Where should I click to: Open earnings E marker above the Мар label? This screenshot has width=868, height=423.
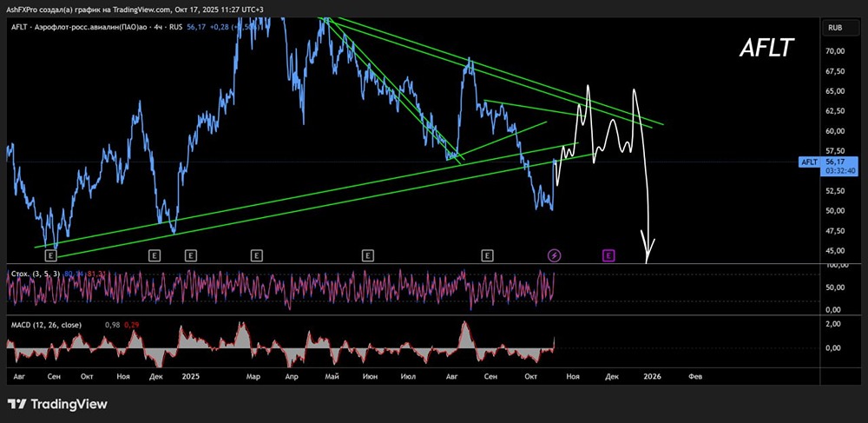pyautogui.click(x=256, y=255)
